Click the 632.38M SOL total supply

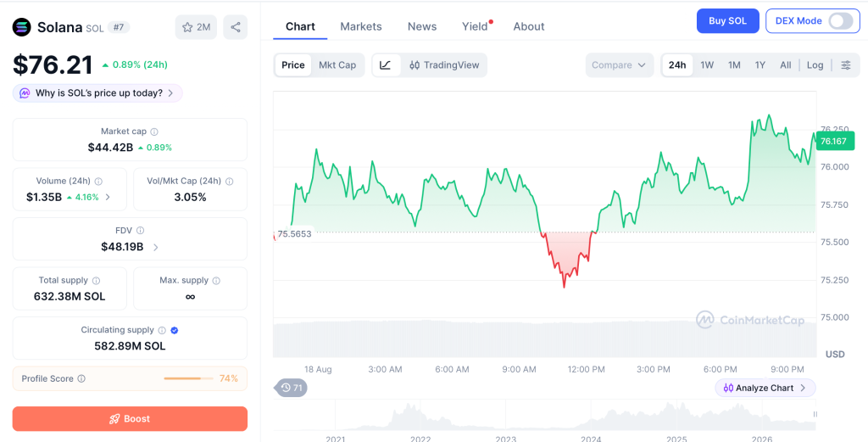70,296
